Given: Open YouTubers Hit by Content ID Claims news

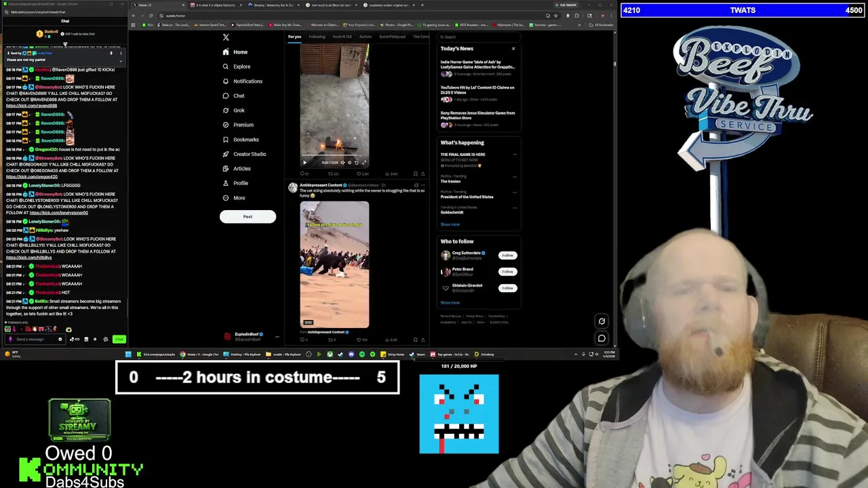Looking at the screenshot, I should tap(478, 94).
